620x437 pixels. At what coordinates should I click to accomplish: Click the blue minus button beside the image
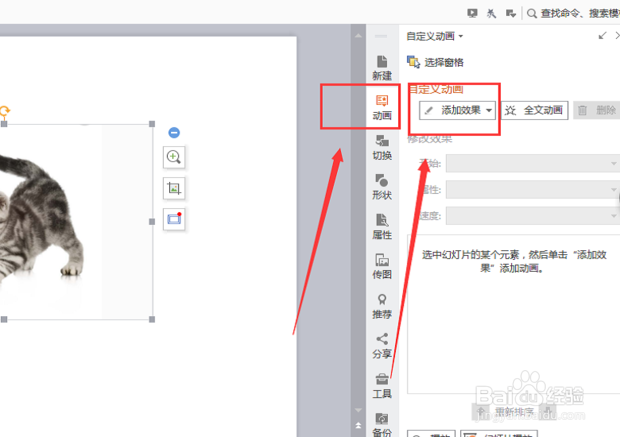coord(174,132)
